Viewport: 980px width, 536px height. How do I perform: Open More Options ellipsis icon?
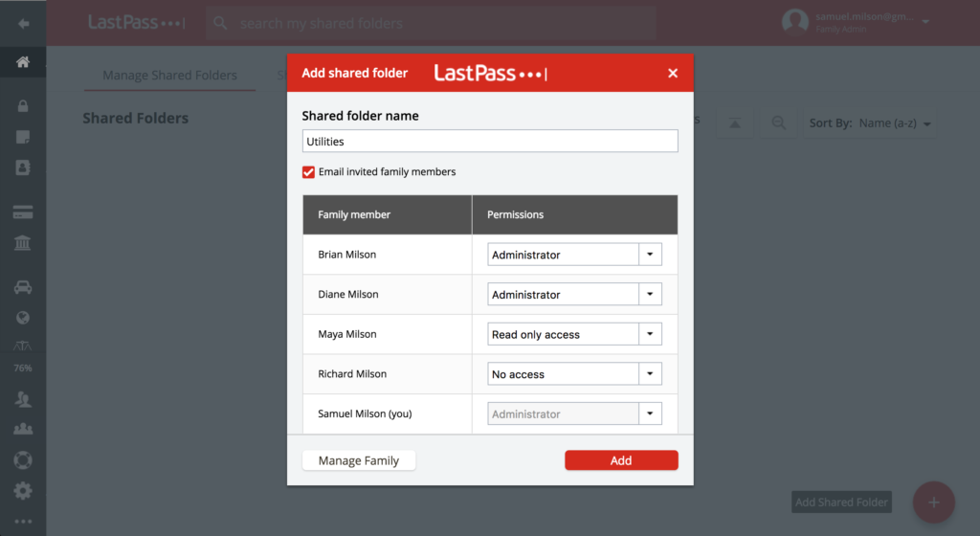23,522
